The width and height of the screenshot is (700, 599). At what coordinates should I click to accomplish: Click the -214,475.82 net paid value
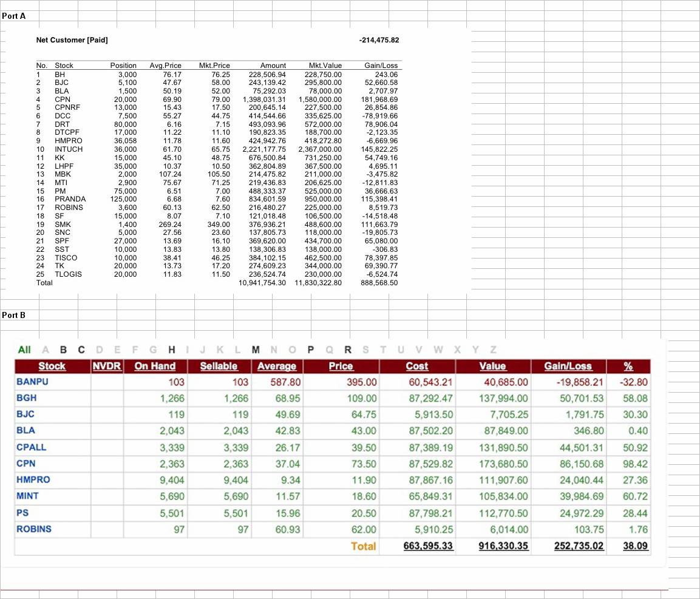click(379, 39)
